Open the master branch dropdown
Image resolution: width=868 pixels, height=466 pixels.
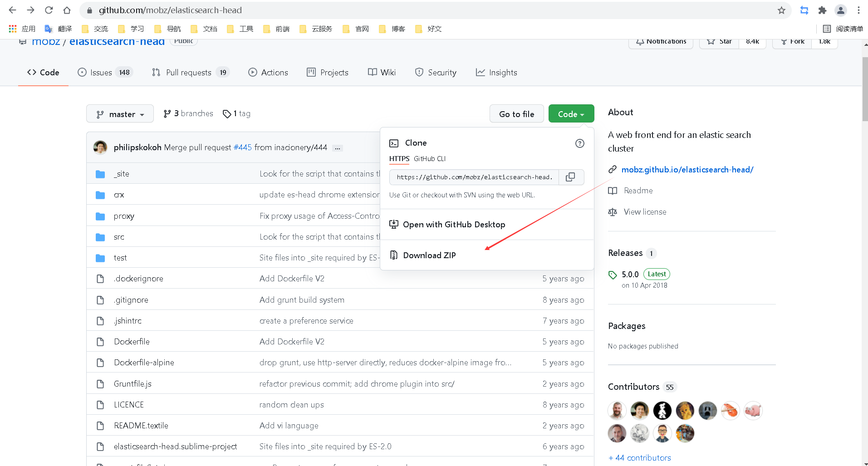120,114
